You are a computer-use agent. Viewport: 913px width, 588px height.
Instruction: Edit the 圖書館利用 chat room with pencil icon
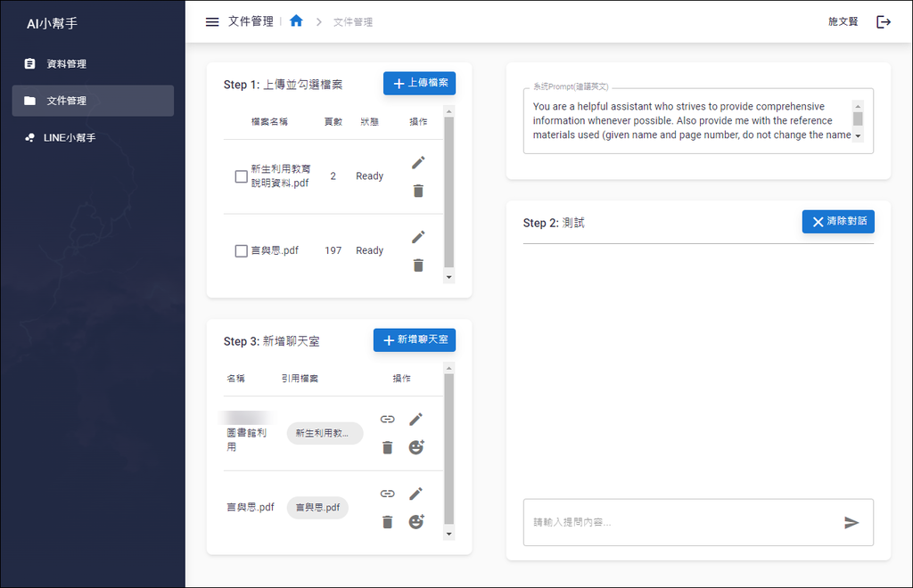[415, 419]
